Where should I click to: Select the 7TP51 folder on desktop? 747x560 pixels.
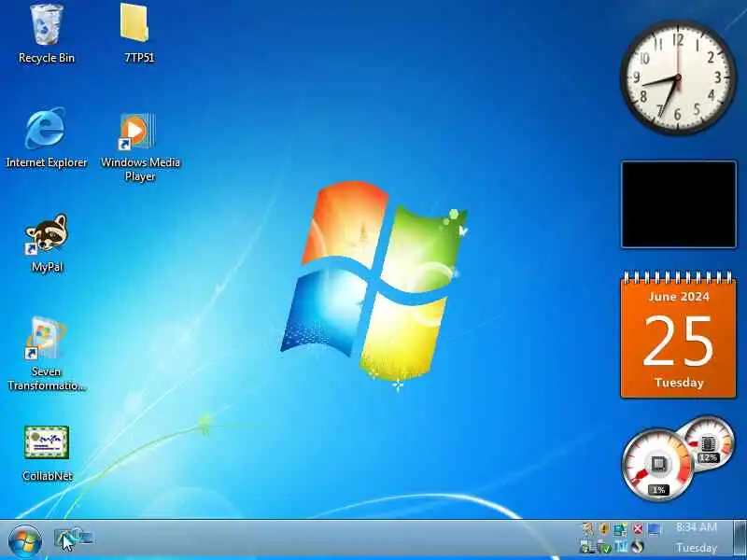tap(138, 34)
